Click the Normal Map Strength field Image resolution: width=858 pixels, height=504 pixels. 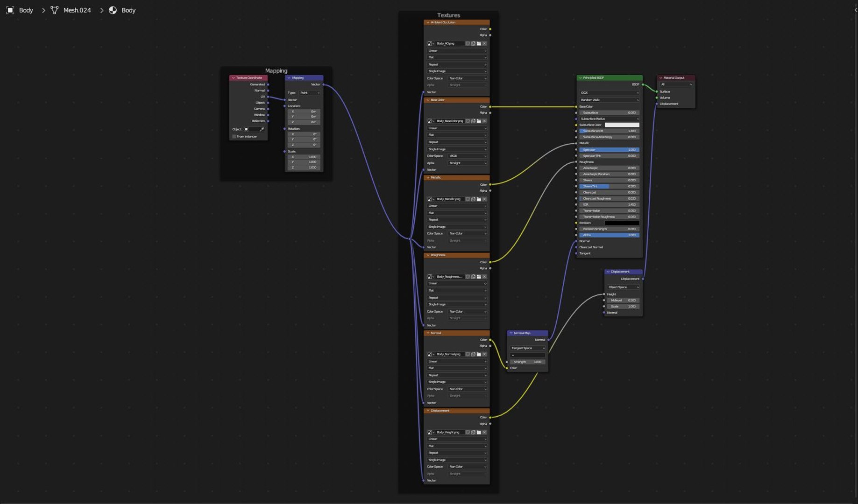pyautogui.click(x=528, y=362)
